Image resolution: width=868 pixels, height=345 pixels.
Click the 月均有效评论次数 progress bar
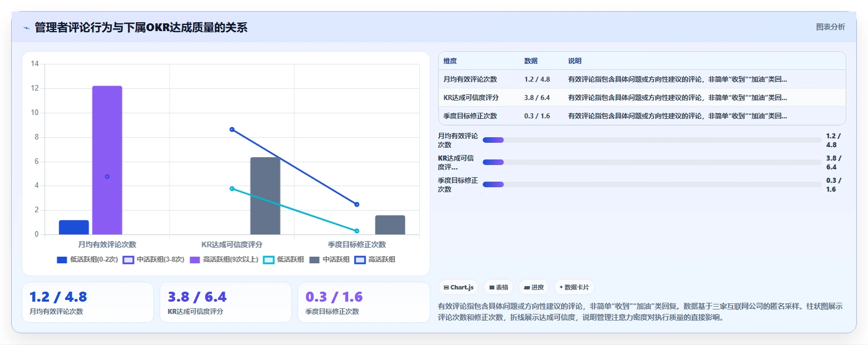click(x=652, y=140)
